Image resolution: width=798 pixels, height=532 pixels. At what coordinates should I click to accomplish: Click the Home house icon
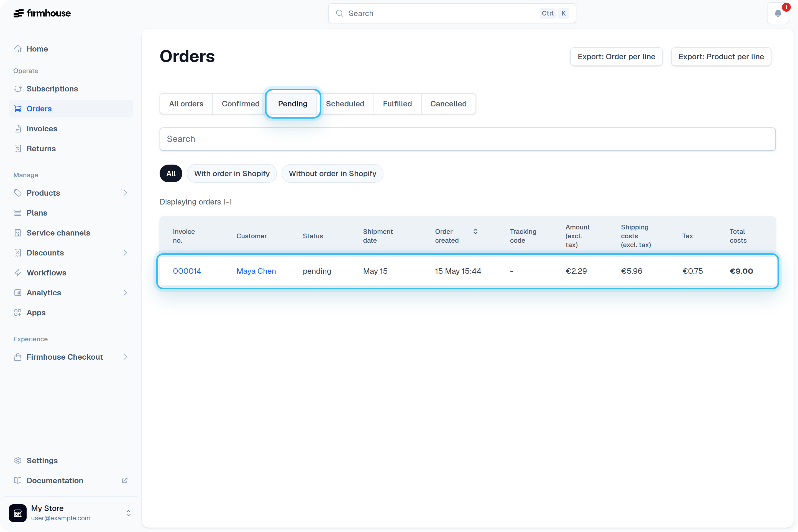18,49
